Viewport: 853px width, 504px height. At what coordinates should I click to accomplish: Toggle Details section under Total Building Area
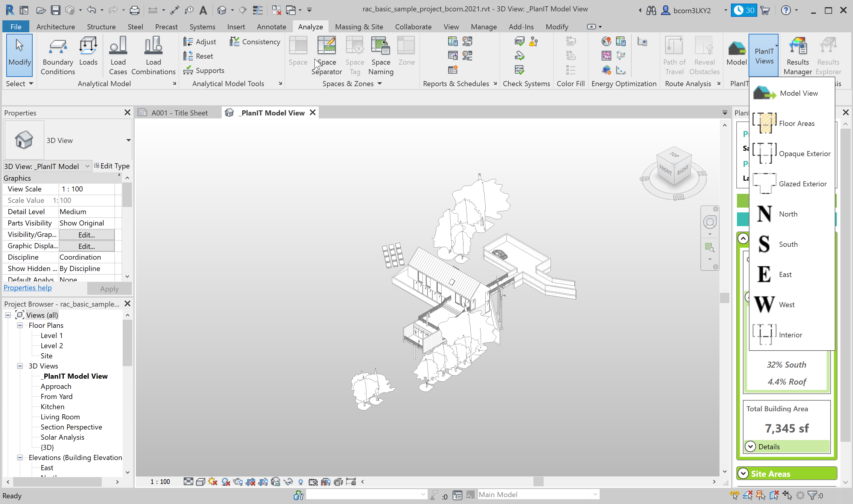pos(750,447)
